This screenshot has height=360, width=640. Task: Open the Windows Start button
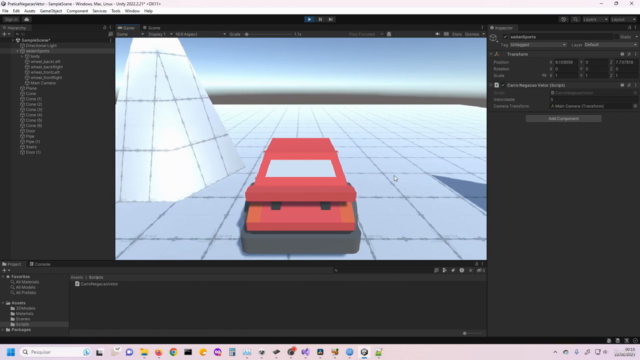coord(11,352)
